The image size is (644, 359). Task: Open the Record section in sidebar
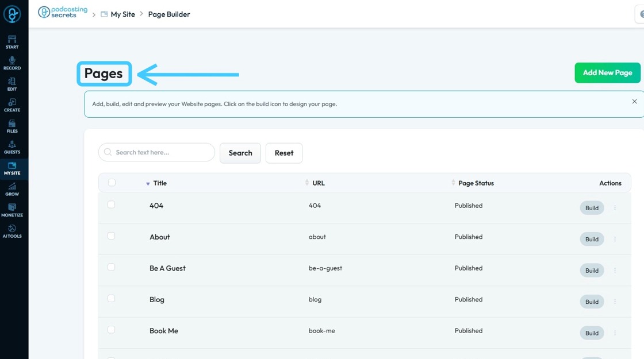tap(12, 63)
